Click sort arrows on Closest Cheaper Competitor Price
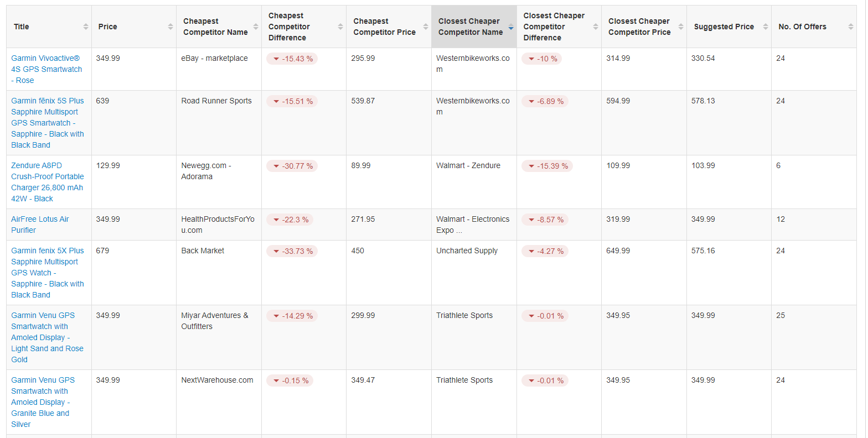868x438 pixels. (681, 27)
